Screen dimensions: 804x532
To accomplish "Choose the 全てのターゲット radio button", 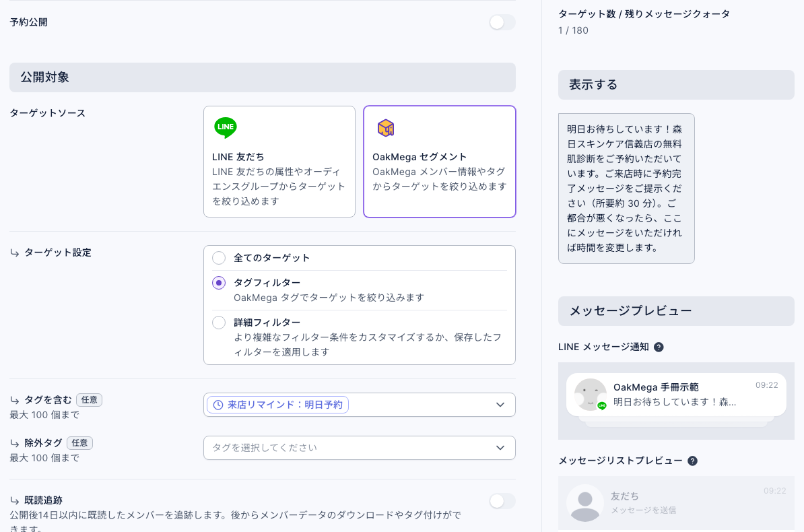I will [x=219, y=257].
